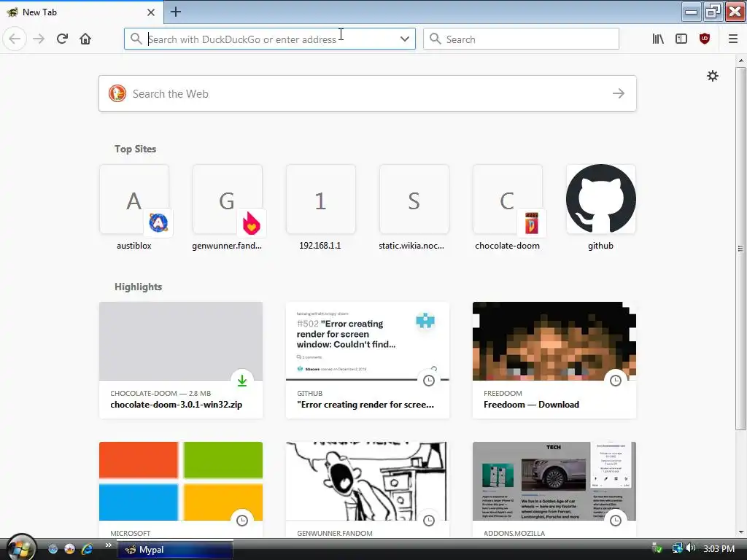This screenshot has height=560, width=747.
Task: Focus the address bar field
Action: click(270, 39)
